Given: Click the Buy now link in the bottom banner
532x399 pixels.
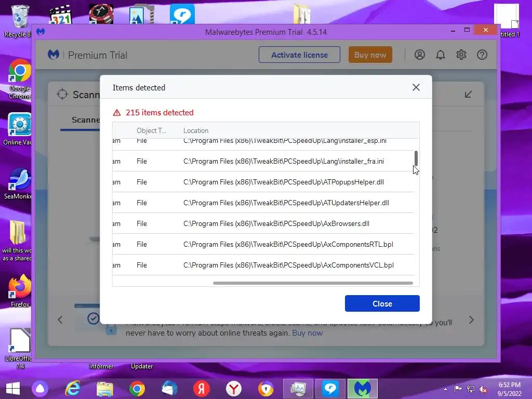Looking at the screenshot, I should click(307, 333).
